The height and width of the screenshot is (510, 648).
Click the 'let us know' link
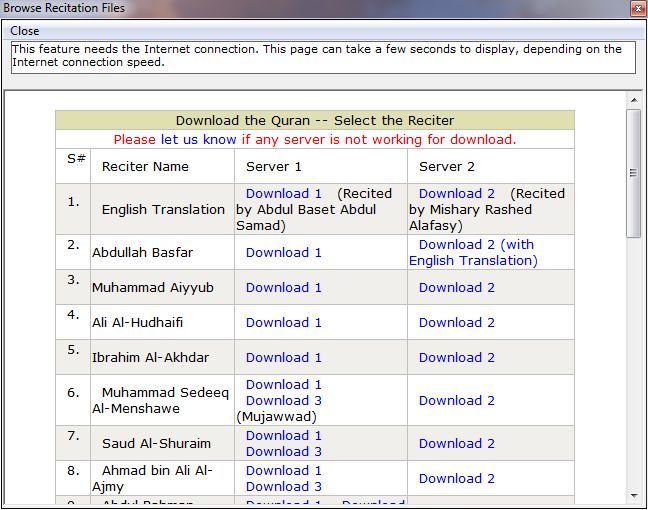click(198, 139)
